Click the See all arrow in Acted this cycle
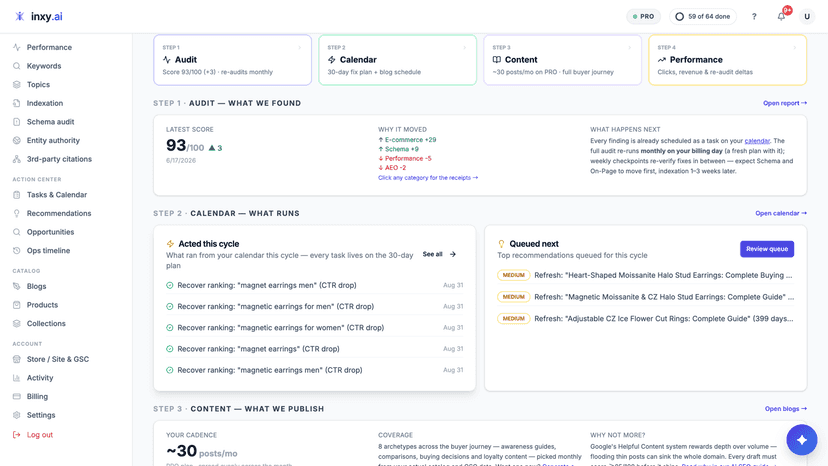This screenshot has height=466, width=828. 453,254
